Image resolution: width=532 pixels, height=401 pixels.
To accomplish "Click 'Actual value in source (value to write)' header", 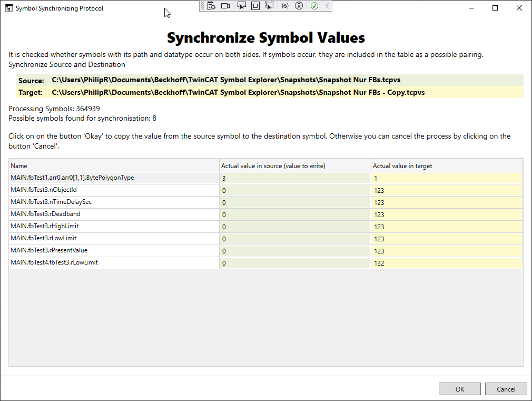I will (295, 165).
